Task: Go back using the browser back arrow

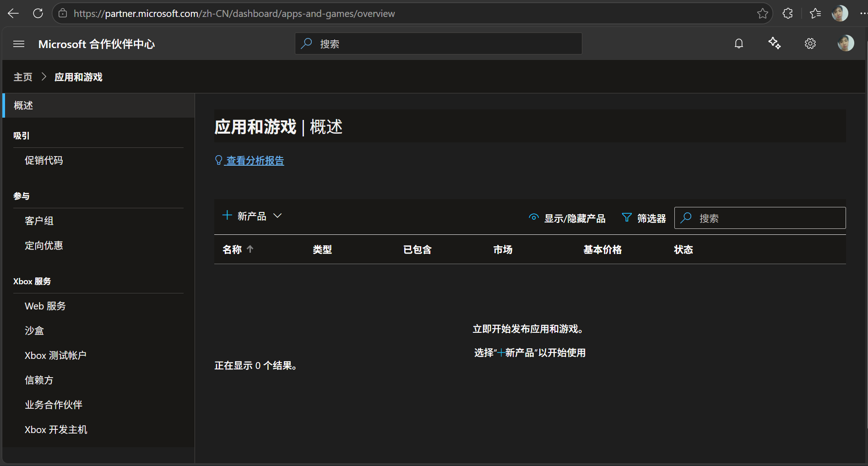Action: pyautogui.click(x=13, y=14)
